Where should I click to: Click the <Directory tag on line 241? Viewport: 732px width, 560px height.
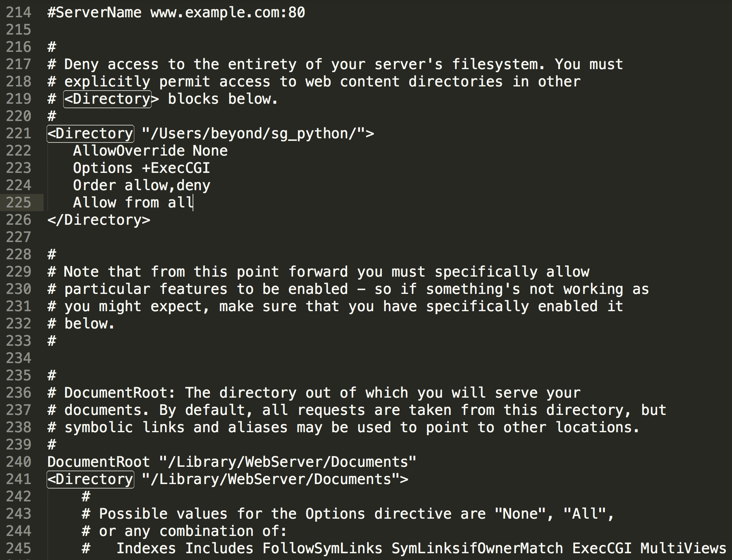pos(90,479)
